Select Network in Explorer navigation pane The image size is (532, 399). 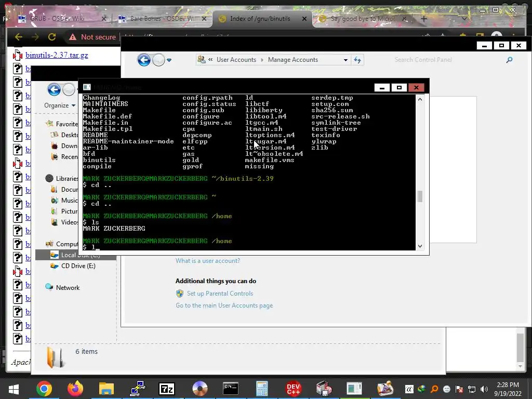(x=68, y=288)
